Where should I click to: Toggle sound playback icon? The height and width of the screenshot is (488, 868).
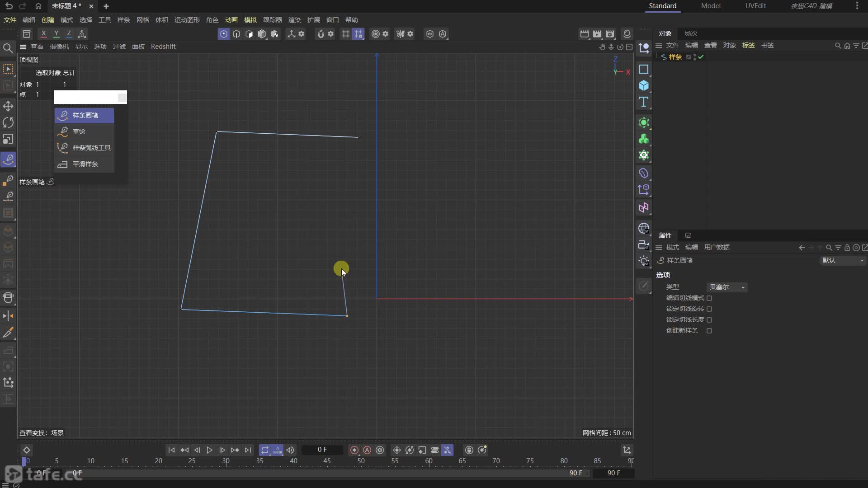(290, 450)
